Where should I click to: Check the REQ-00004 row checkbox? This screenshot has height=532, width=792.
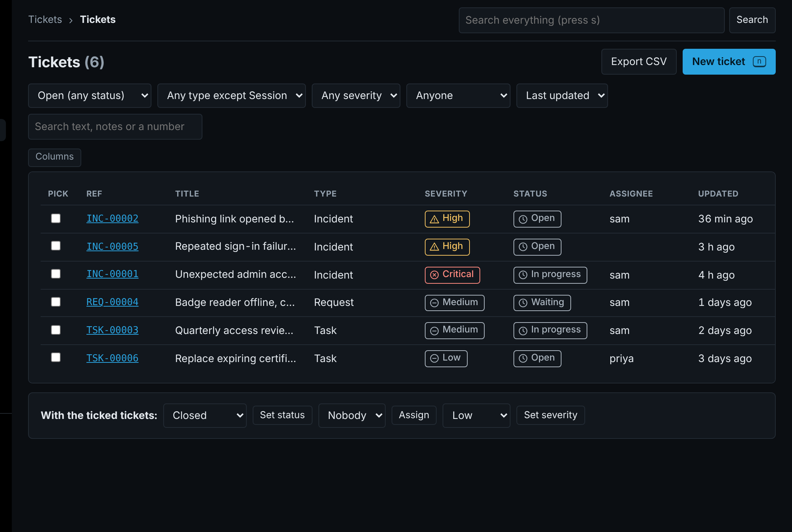click(56, 302)
